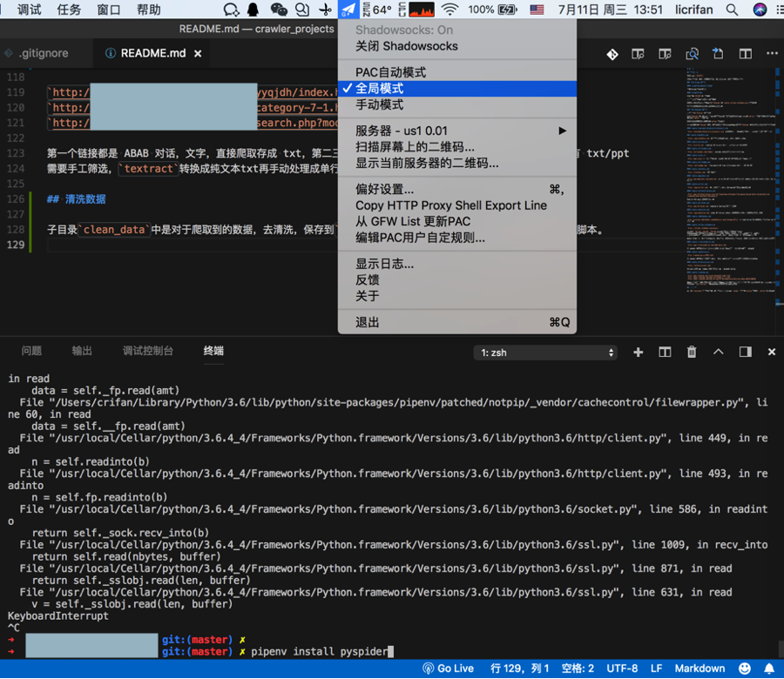Select the README.md tab

(152, 53)
